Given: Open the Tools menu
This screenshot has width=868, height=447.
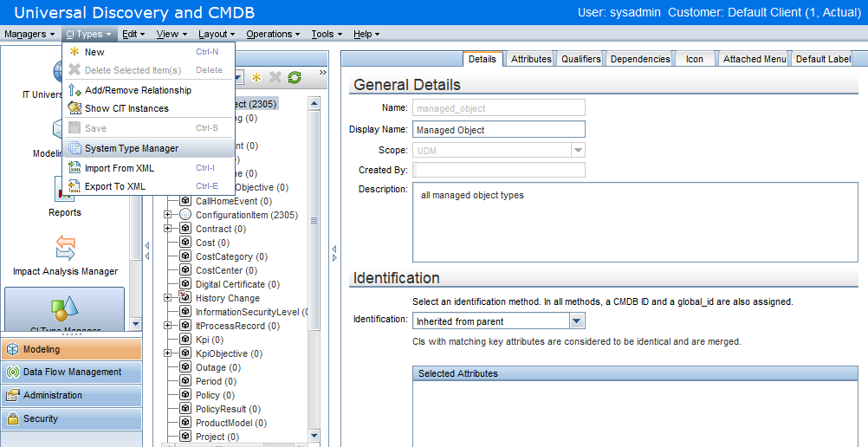Looking at the screenshot, I should pos(327,34).
